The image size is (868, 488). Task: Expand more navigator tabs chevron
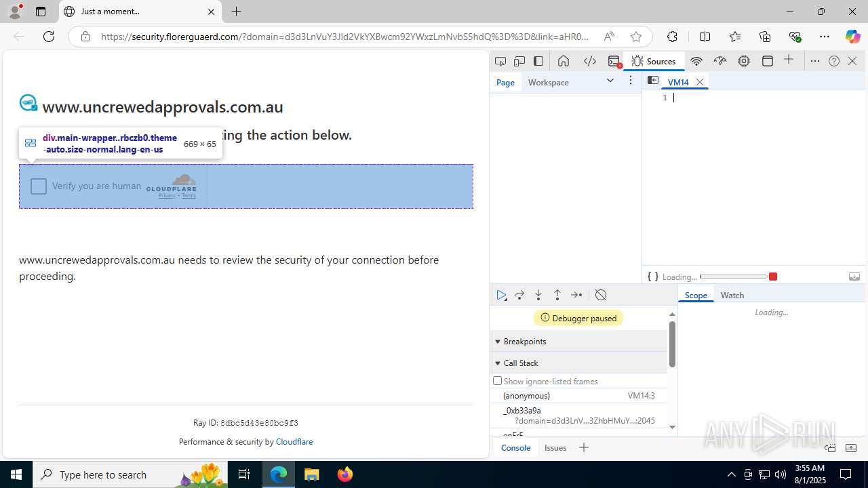pos(610,81)
